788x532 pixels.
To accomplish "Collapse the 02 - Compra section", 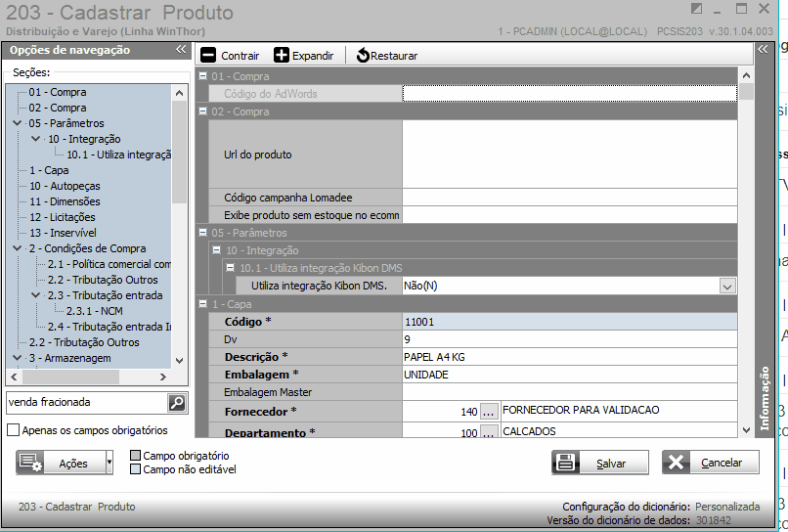I will (203, 111).
